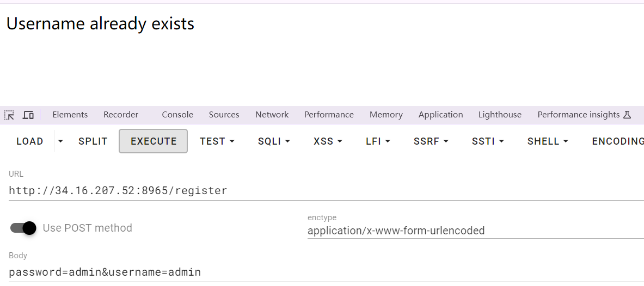Expand the SHELL dropdown menu
Viewport: 644px width, 286px height.
click(x=548, y=141)
